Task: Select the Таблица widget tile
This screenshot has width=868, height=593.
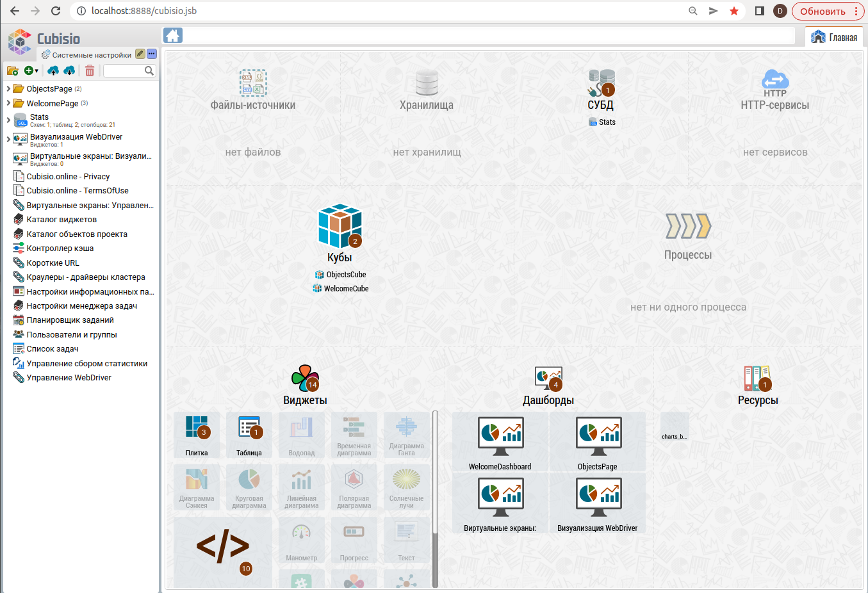Action: [249, 435]
